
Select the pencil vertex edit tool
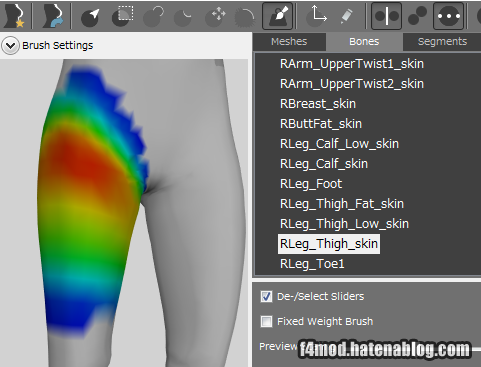(x=346, y=16)
